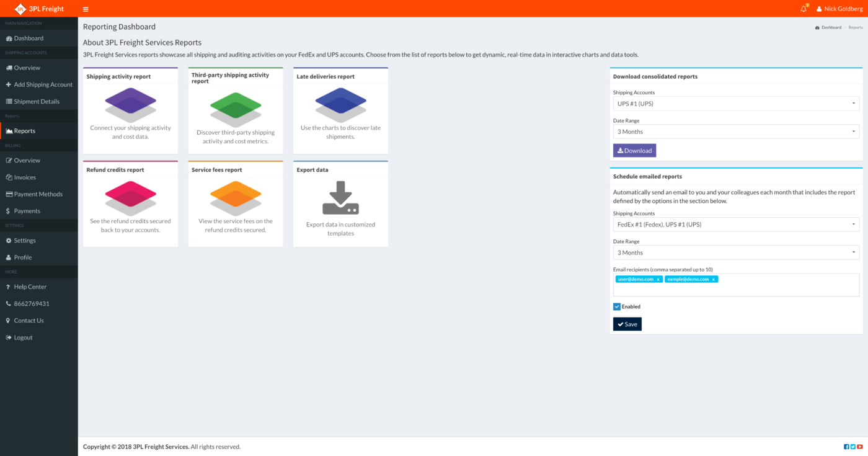Expand the scheduled reports Date Range dropdown
The width and height of the screenshot is (868, 456).
tap(736, 253)
